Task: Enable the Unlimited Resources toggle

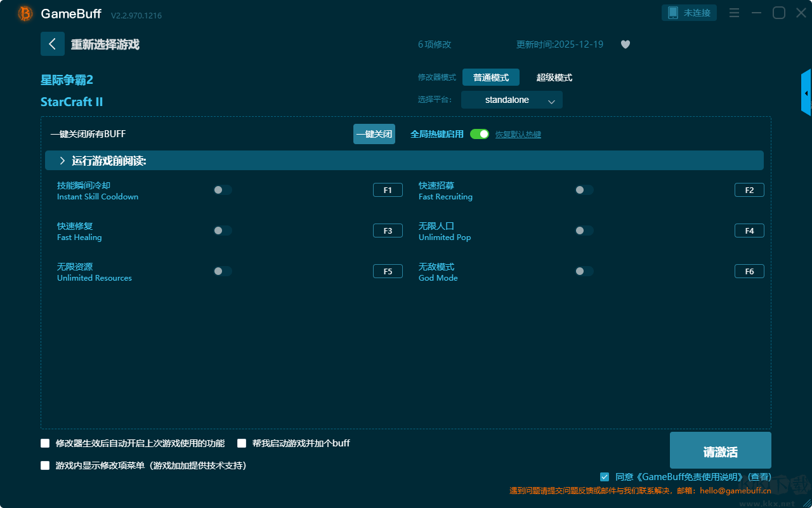Action: tap(223, 271)
